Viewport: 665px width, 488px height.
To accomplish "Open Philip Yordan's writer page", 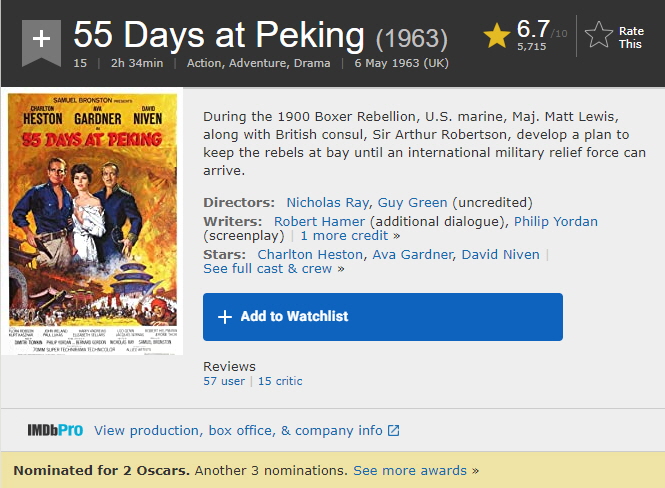I will pyautogui.click(x=556, y=221).
